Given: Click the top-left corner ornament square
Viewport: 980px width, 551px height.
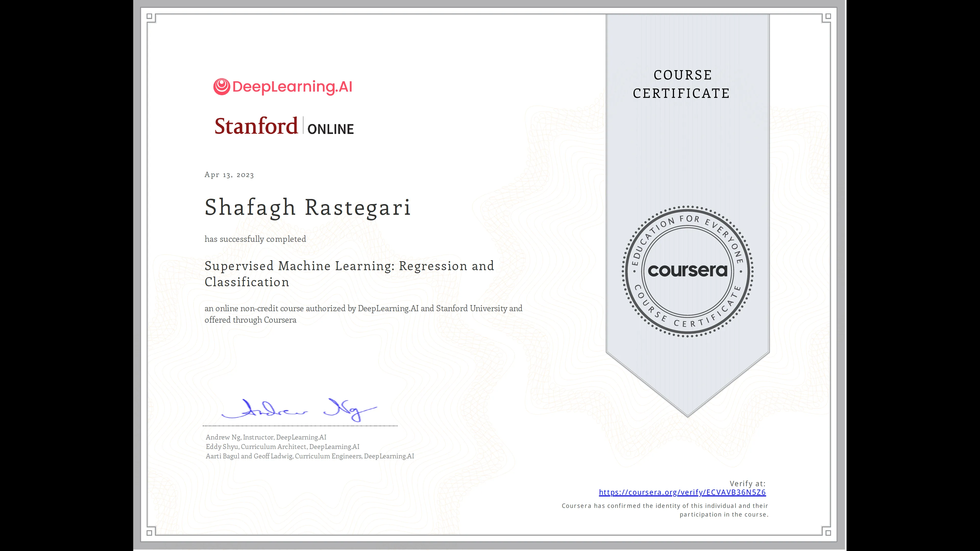Looking at the screenshot, I should tap(149, 16).
